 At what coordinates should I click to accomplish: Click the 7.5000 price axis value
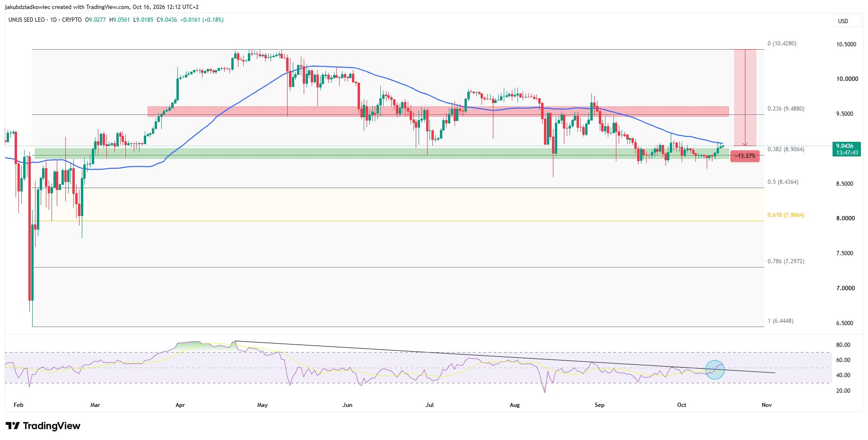pos(845,253)
